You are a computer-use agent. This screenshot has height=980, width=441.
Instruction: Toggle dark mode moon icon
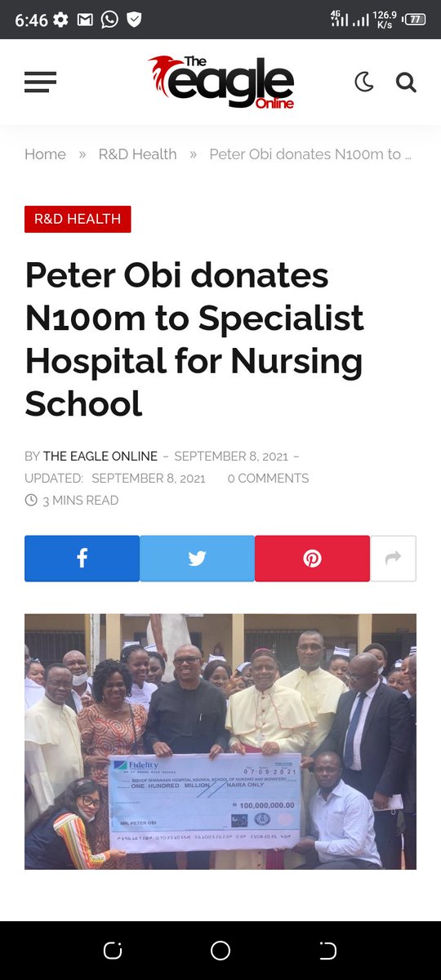coord(364,82)
